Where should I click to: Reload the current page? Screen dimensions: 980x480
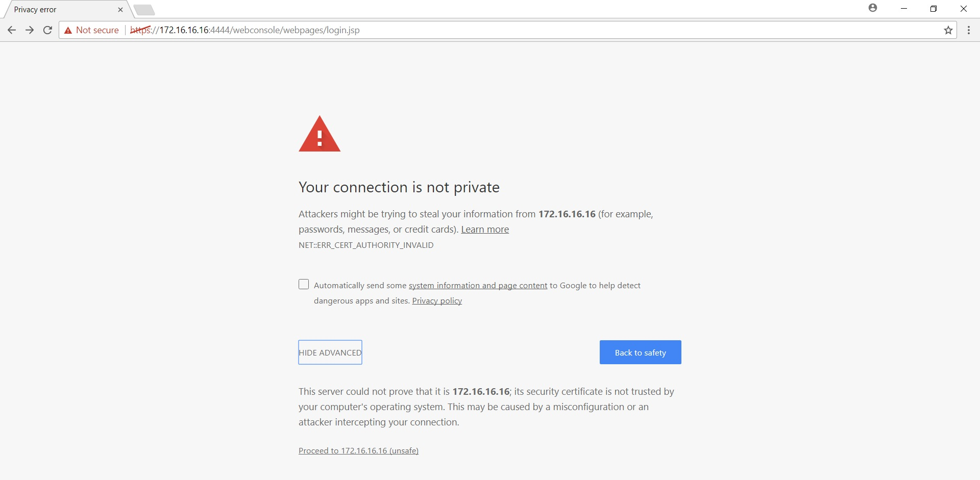[47, 30]
